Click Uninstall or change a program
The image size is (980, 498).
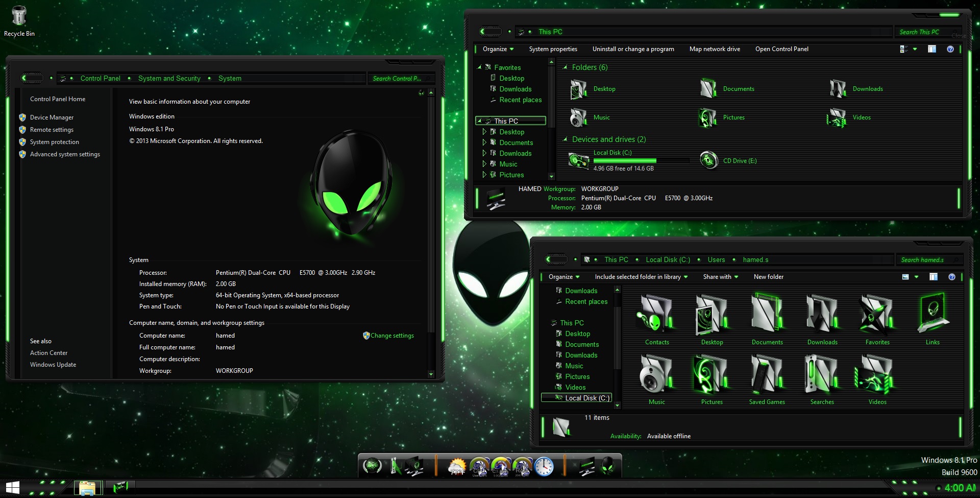(633, 49)
